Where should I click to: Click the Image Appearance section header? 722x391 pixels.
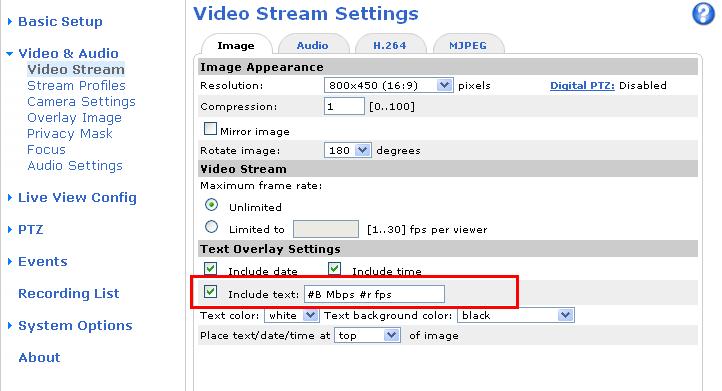coord(448,67)
